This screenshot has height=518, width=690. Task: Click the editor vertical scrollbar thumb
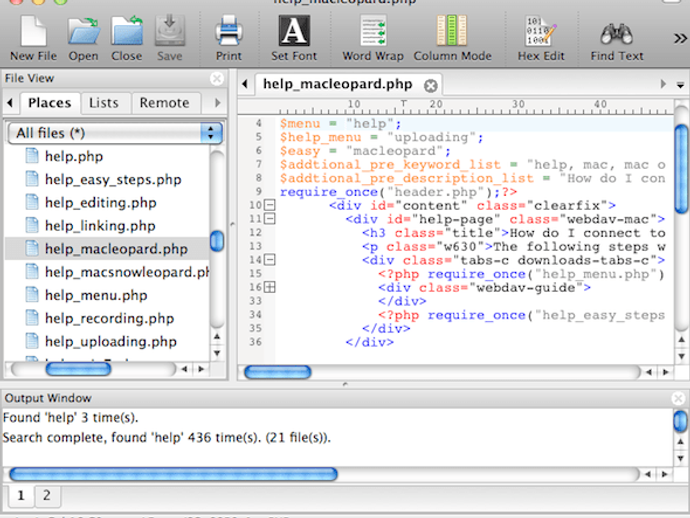(x=681, y=169)
